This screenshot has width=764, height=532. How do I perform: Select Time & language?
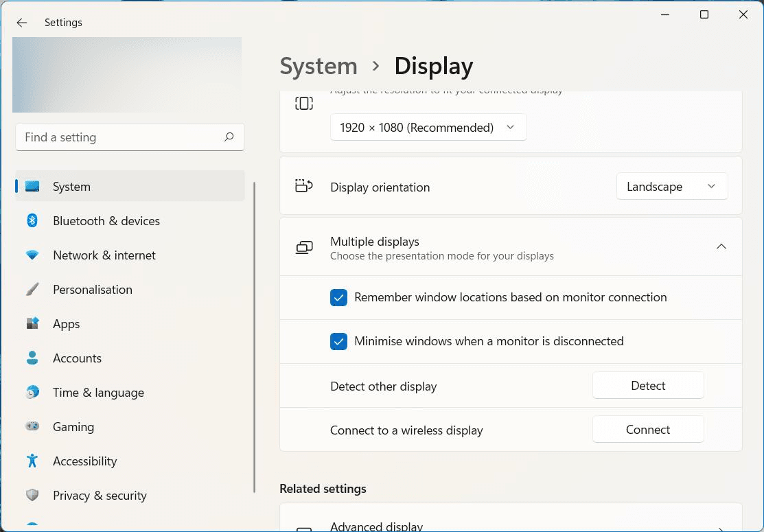point(130,392)
